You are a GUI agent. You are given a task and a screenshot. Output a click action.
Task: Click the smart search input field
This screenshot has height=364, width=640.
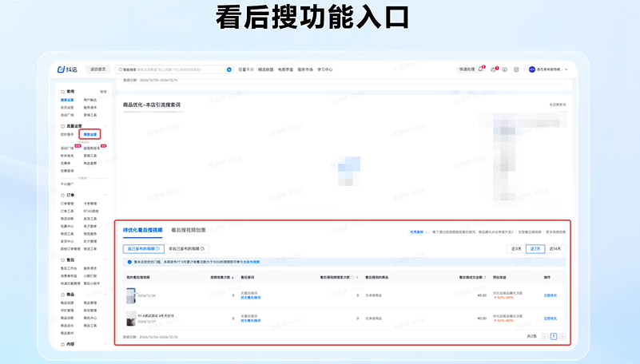tap(172, 69)
